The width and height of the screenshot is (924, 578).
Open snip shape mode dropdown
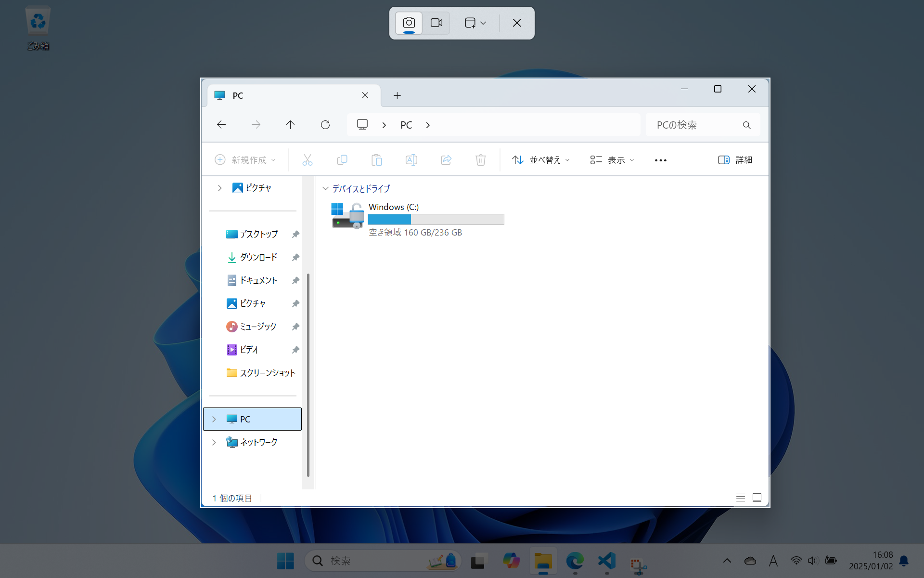[x=475, y=23]
